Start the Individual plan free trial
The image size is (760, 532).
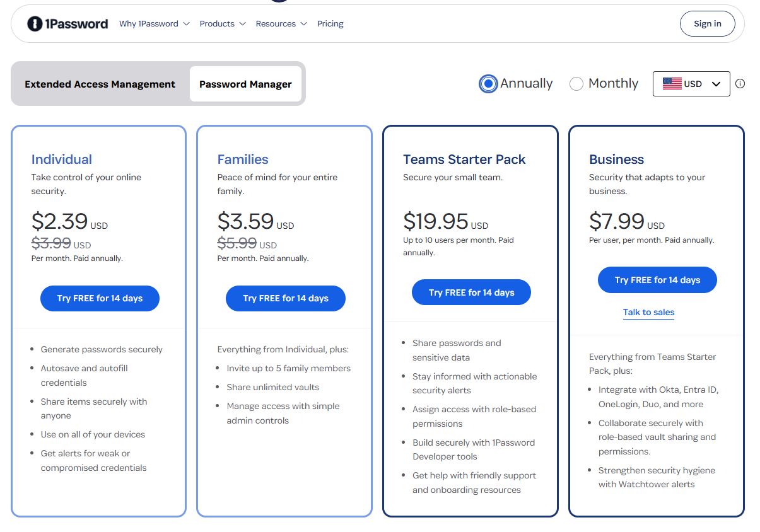(x=100, y=298)
